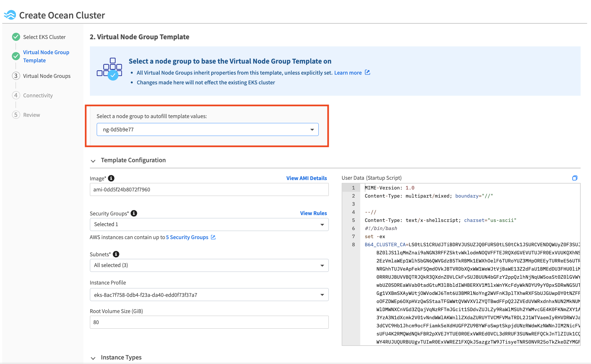This screenshot has width=591, height=364.
Task: Go to Review step
Action: pyautogui.click(x=31, y=115)
